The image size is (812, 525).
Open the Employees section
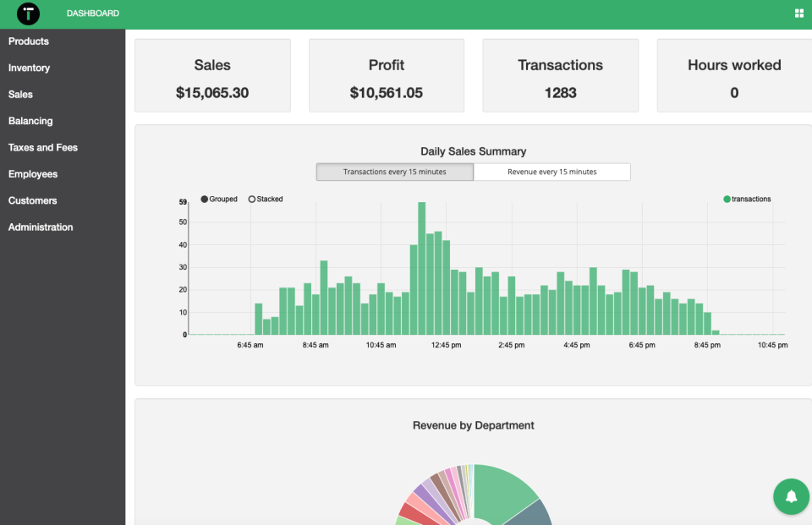32,173
